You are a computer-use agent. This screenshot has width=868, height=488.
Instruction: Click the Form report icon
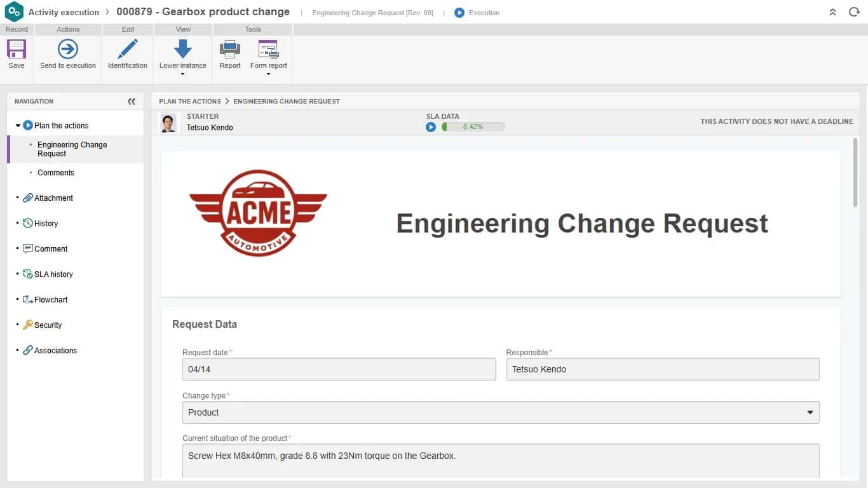tap(268, 49)
